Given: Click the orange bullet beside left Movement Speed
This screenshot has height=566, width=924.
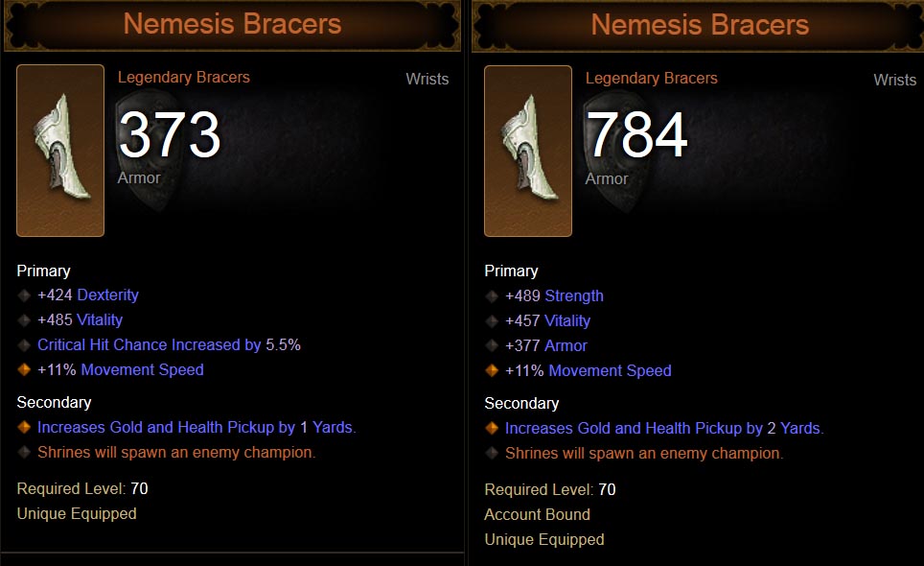Looking at the screenshot, I should point(24,370).
